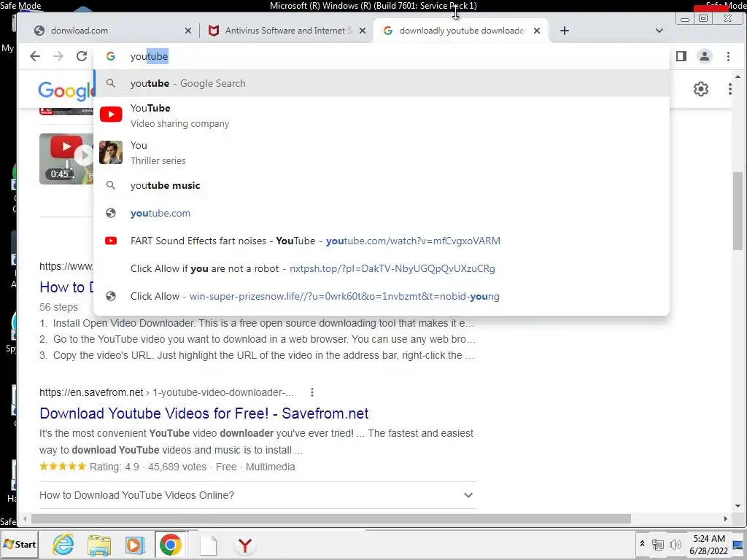Open the youtube.com suggestion
Image resolution: width=747 pixels, height=560 pixels.
pos(381,213)
